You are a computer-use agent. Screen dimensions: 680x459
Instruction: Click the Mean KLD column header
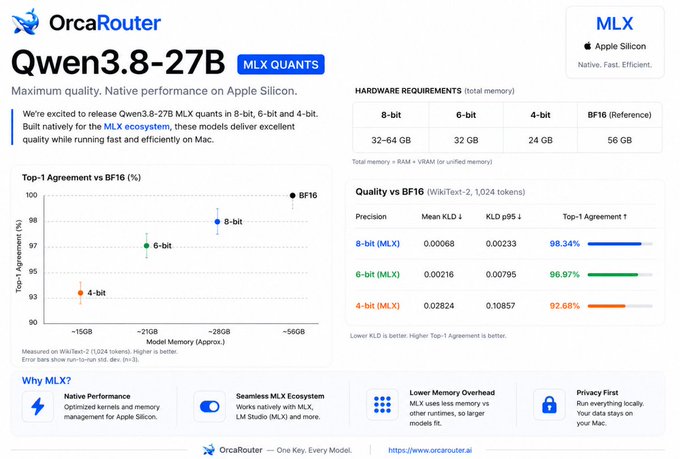(x=441, y=216)
